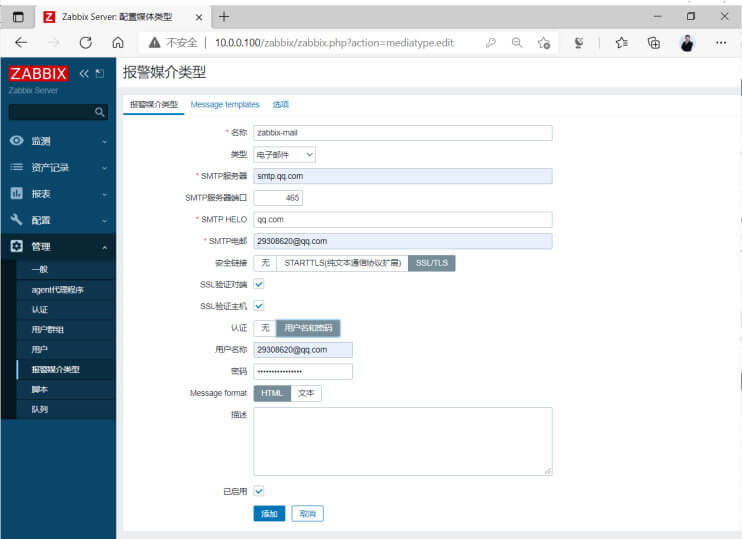742x539 pixels.
Task: Click the zoom magnifier icon in address bar
Action: click(x=517, y=43)
